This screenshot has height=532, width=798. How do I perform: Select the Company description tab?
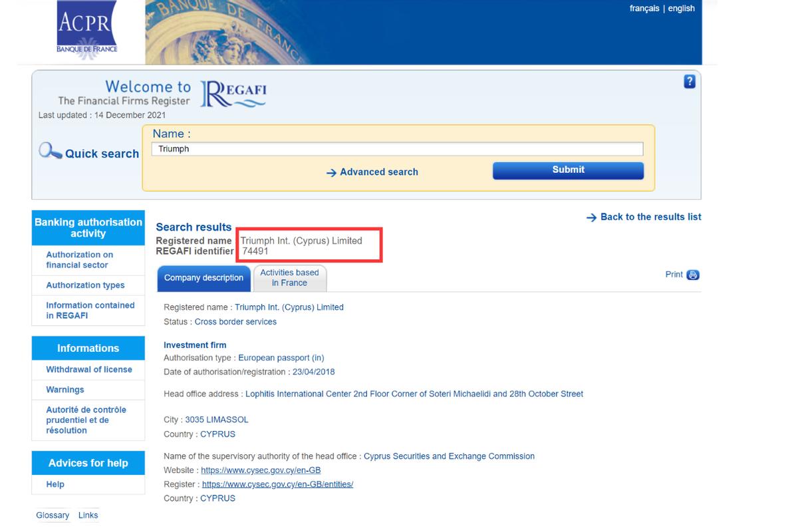click(203, 278)
